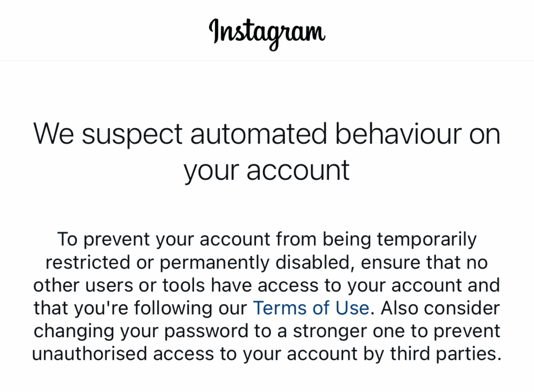The width and height of the screenshot is (534, 392).
Task: Click the words 'ensure that no'
Action: tap(424, 263)
